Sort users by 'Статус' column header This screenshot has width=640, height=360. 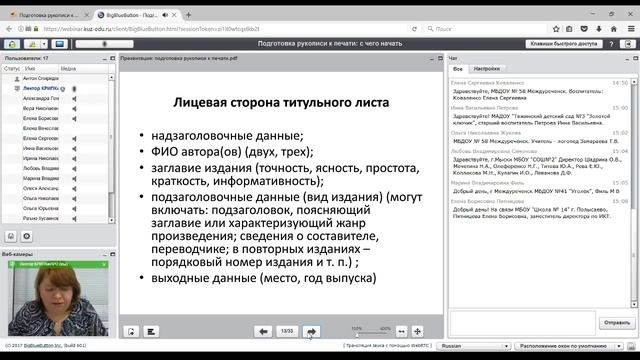[12, 69]
